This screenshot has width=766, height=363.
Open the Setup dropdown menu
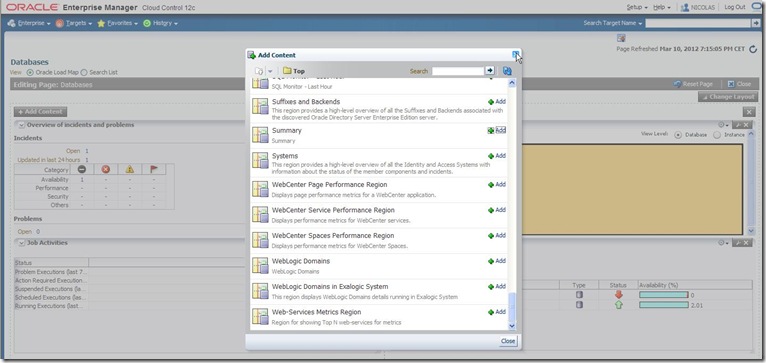(637, 7)
